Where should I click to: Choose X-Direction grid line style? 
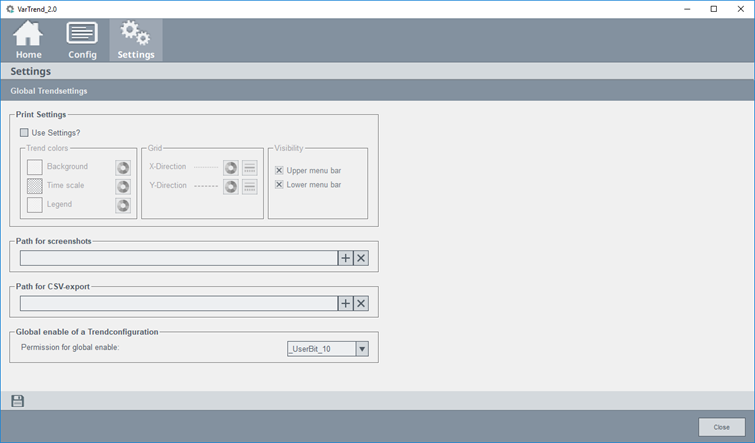click(x=249, y=168)
